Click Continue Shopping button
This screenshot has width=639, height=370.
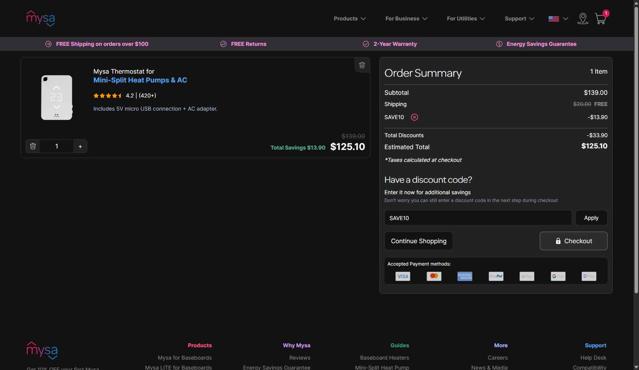pyautogui.click(x=419, y=241)
